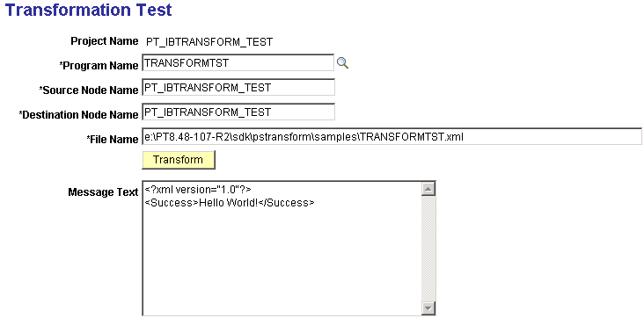Click the Message Text vertical scrollbar track
Viewport: 644px width, 318px height.
click(x=428, y=249)
